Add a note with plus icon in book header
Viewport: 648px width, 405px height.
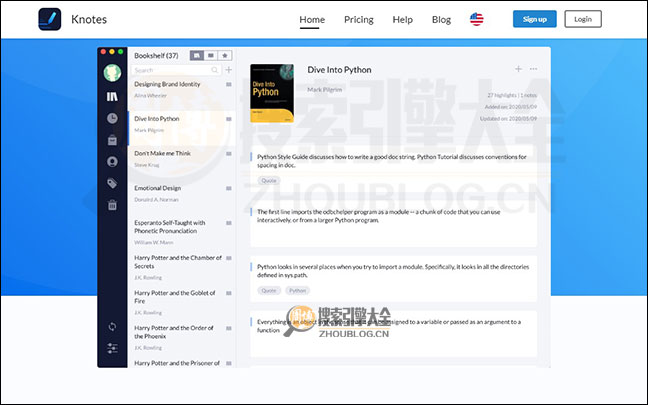(518, 69)
